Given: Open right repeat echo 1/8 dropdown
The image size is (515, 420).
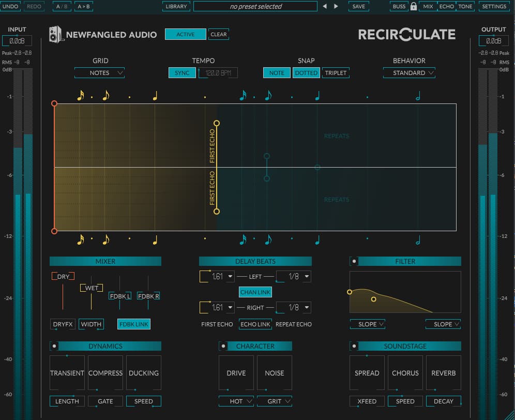Looking at the screenshot, I should [307, 307].
